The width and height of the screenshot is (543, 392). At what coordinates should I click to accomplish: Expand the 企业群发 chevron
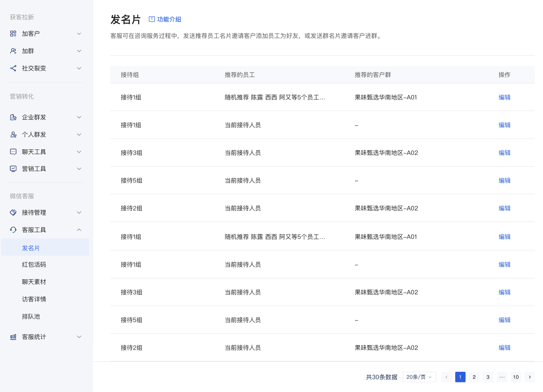coord(79,117)
